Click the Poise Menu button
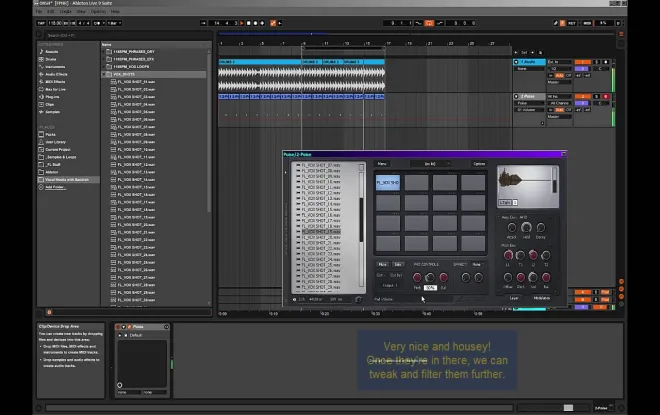 point(382,164)
